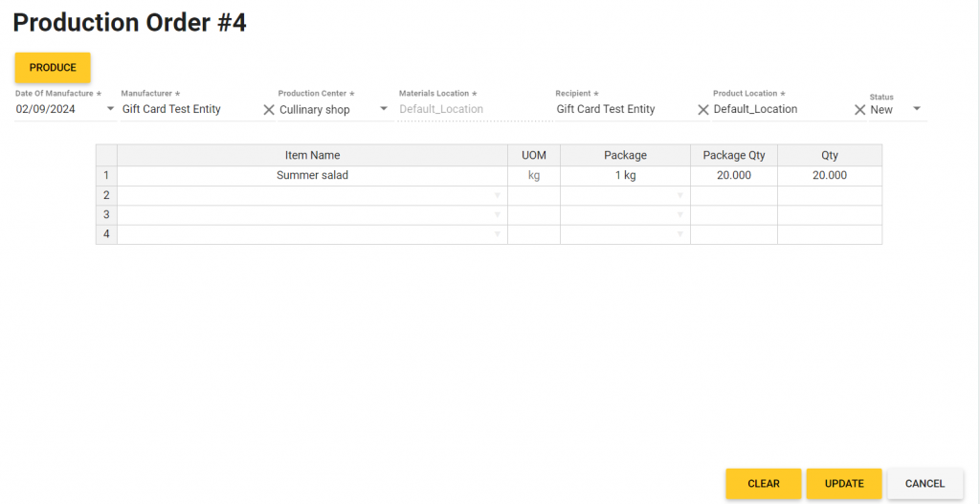The image size is (980, 504).
Task: Cancel the production order edit
Action: (924, 484)
